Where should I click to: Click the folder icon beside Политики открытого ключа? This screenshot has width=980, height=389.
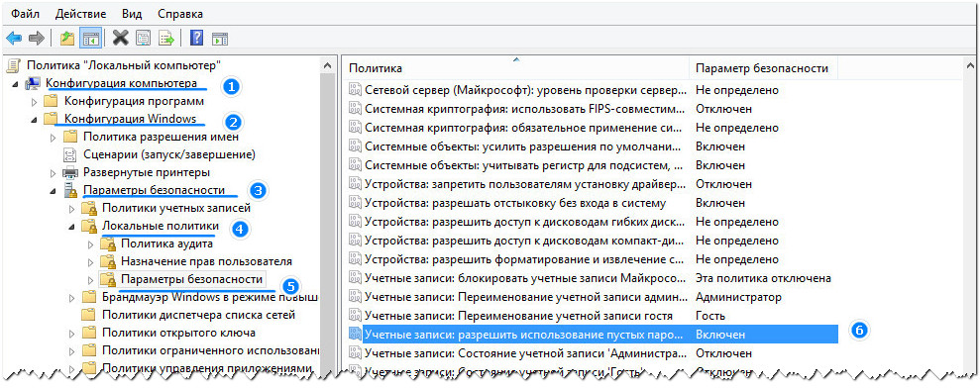tap(89, 333)
